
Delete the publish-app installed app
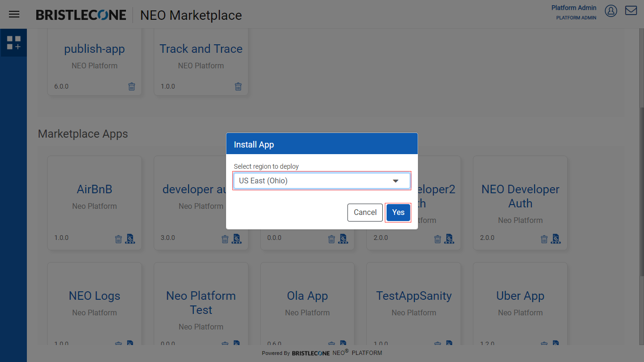[x=132, y=86]
